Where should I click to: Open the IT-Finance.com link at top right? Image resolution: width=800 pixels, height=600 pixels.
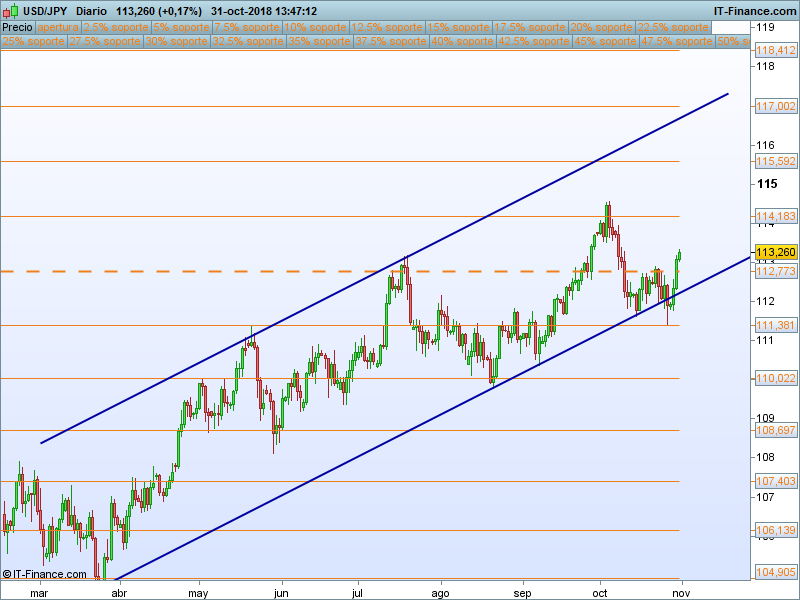pyautogui.click(x=754, y=11)
